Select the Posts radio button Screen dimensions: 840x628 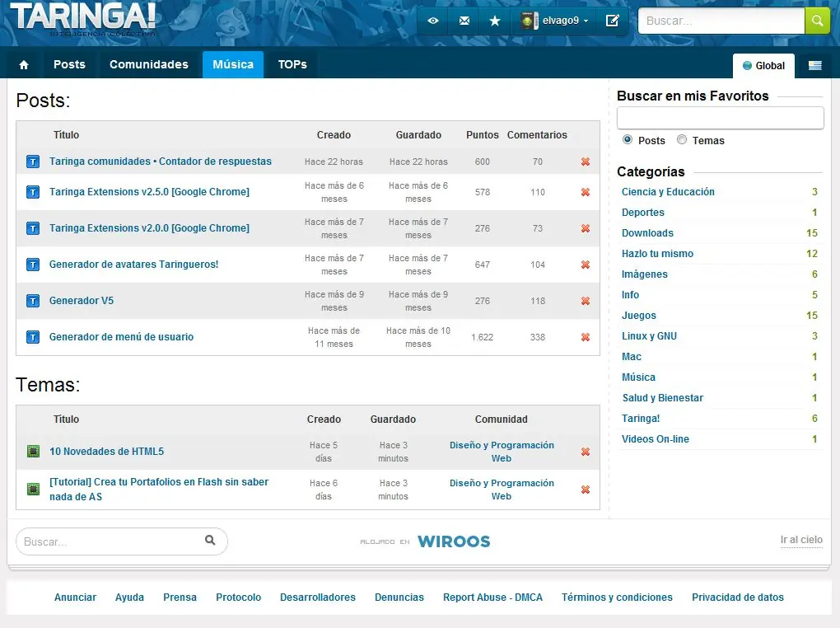pos(628,140)
